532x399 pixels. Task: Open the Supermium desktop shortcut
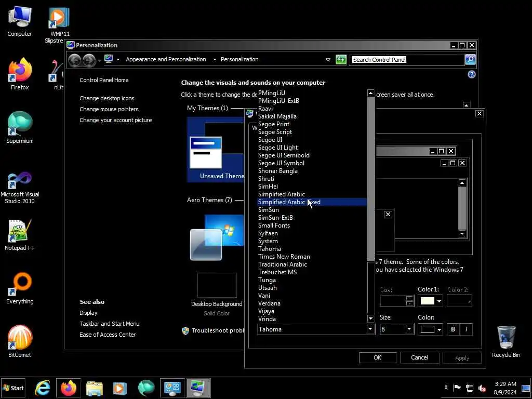click(20, 128)
